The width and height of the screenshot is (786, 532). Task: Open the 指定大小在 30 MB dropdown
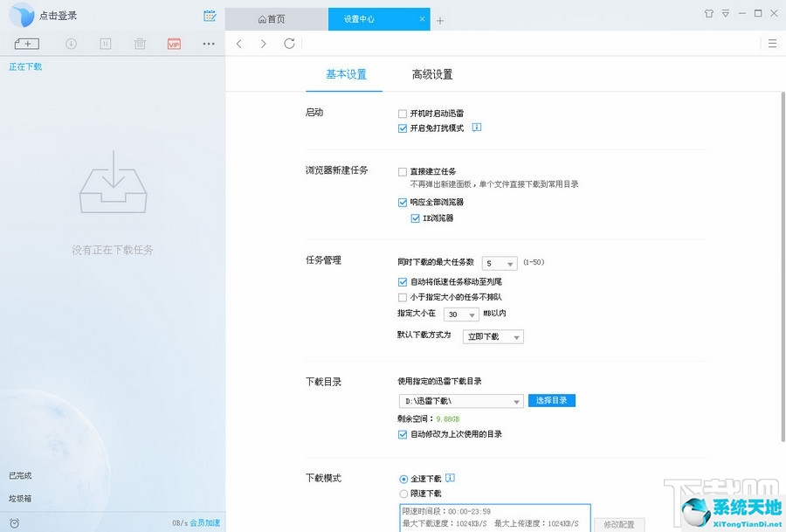point(461,314)
